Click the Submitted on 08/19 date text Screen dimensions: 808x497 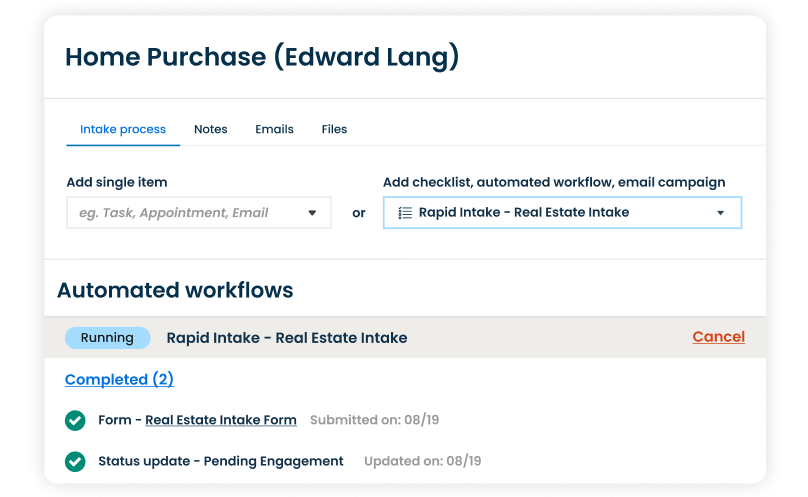pyautogui.click(x=374, y=421)
